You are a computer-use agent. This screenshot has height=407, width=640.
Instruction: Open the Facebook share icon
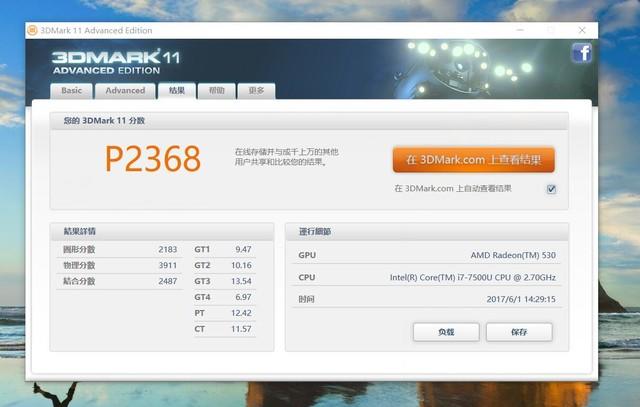click(x=582, y=53)
